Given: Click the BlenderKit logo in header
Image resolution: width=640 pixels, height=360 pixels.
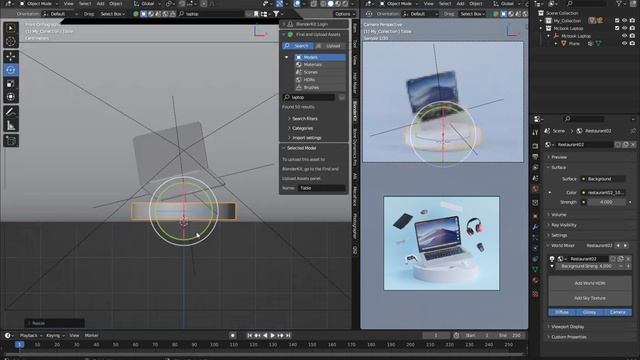Looking at the screenshot, I should coord(136,14).
